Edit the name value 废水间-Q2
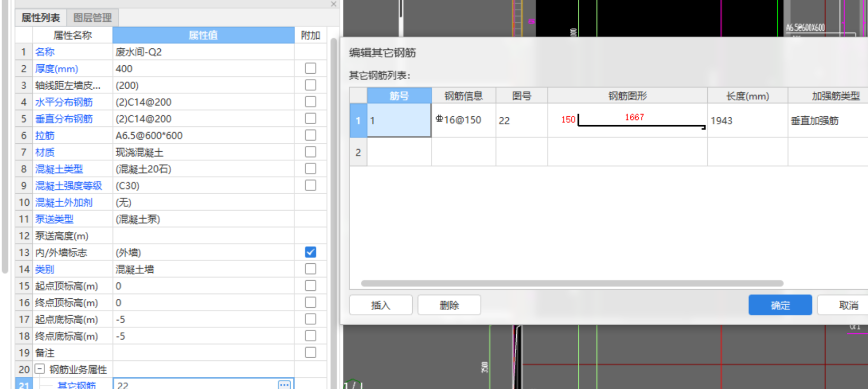868x389 pixels. point(203,52)
